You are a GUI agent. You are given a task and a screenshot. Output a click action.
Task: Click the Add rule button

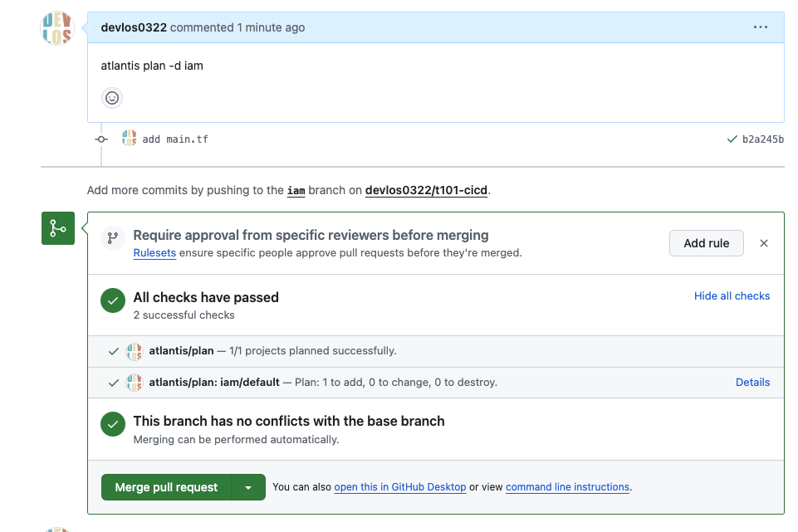706,243
